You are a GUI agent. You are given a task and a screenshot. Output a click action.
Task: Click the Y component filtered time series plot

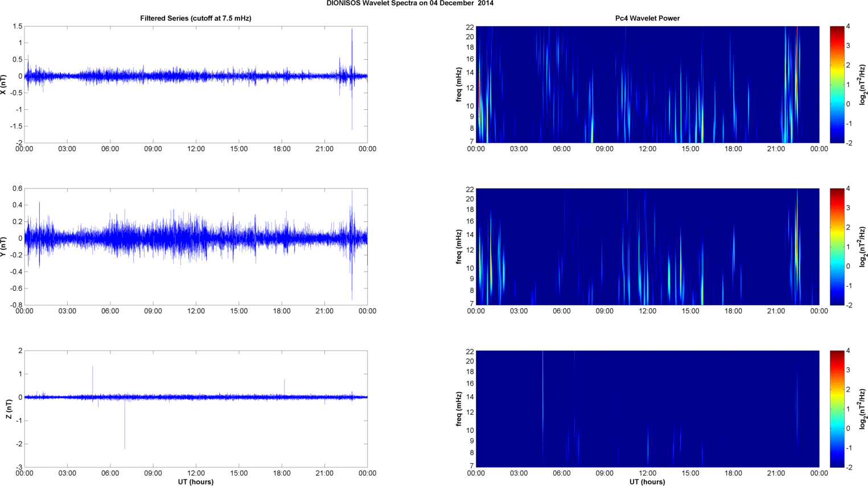click(x=196, y=246)
